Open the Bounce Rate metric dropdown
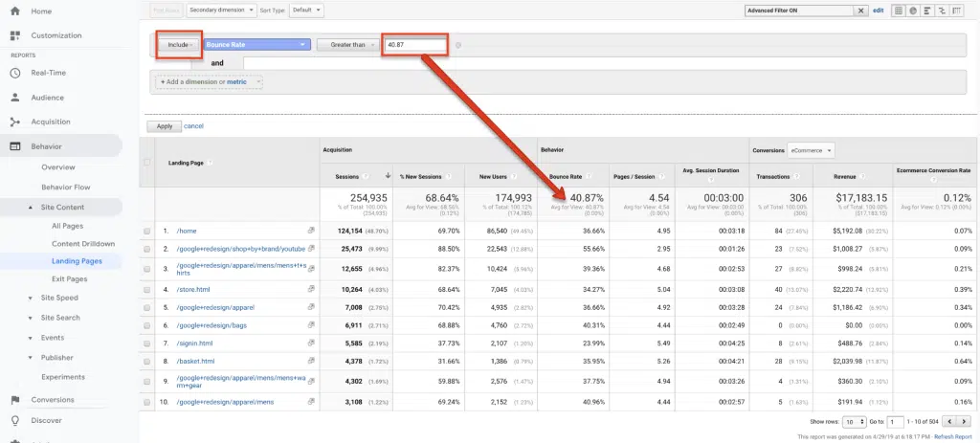Screen dimensions: 980x443 coord(256,45)
